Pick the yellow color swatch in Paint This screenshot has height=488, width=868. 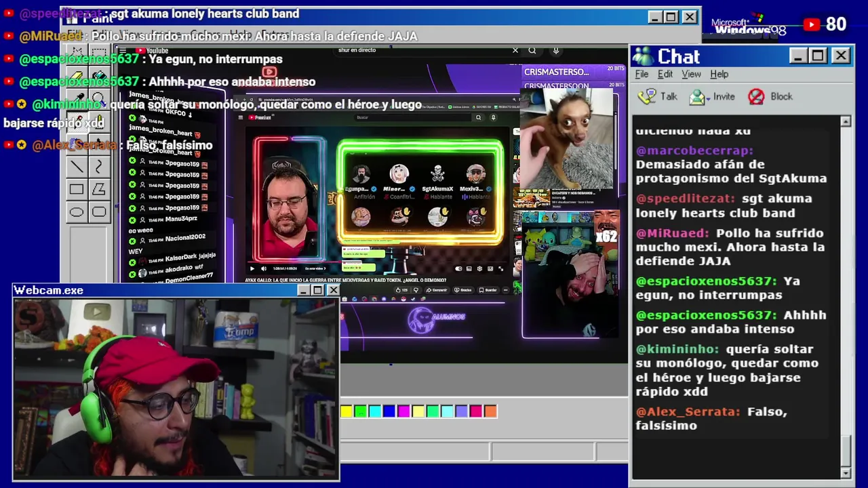[x=347, y=411]
